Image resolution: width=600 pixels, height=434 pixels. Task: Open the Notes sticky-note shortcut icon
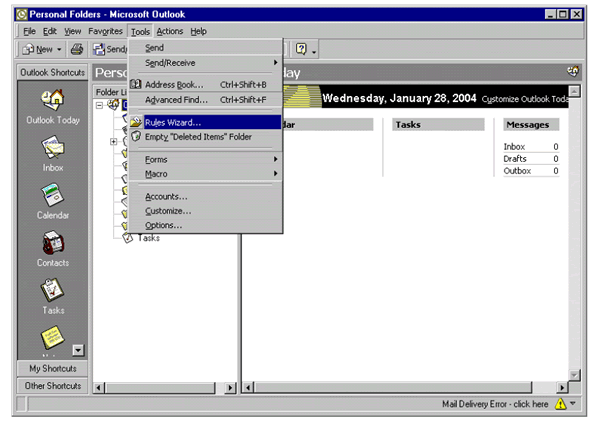click(x=52, y=337)
